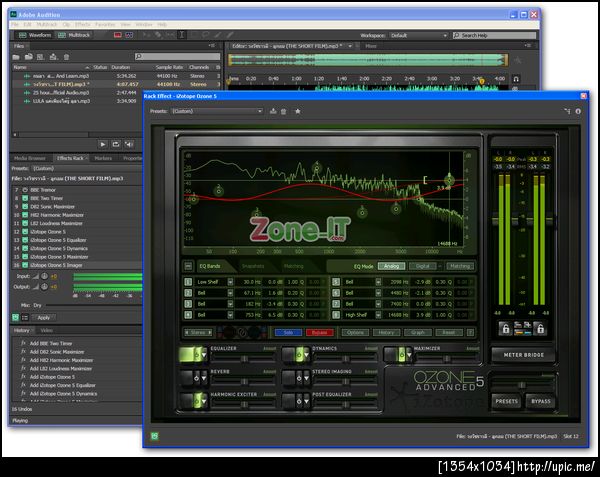The height and width of the screenshot is (477, 600).
Task: Open filter type dropdown for Low Shelf band
Action: tap(230, 282)
